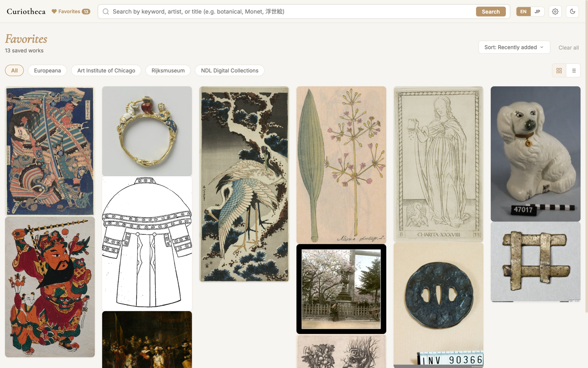Open the samurai warrior woodblock print

tap(50, 151)
